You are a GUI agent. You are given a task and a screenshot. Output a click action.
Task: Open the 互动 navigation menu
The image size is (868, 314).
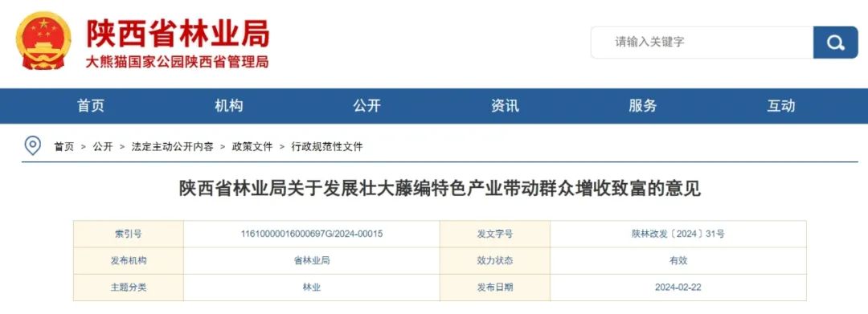coord(781,105)
